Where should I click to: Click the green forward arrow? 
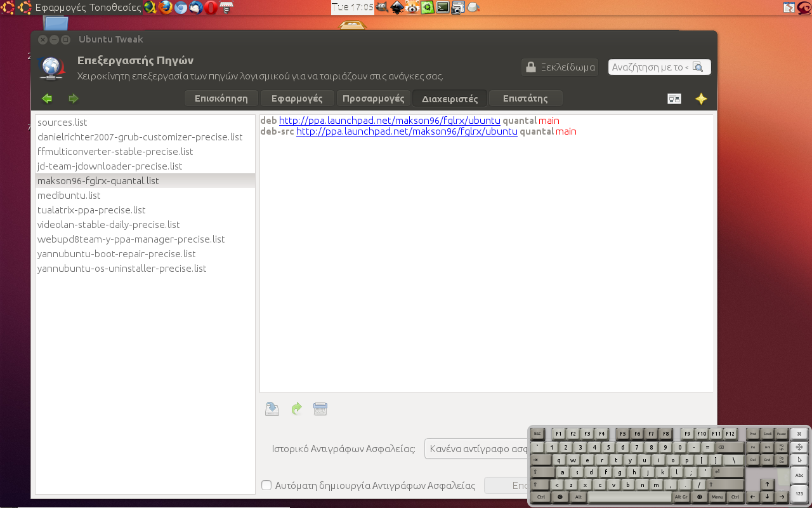click(x=74, y=98)
